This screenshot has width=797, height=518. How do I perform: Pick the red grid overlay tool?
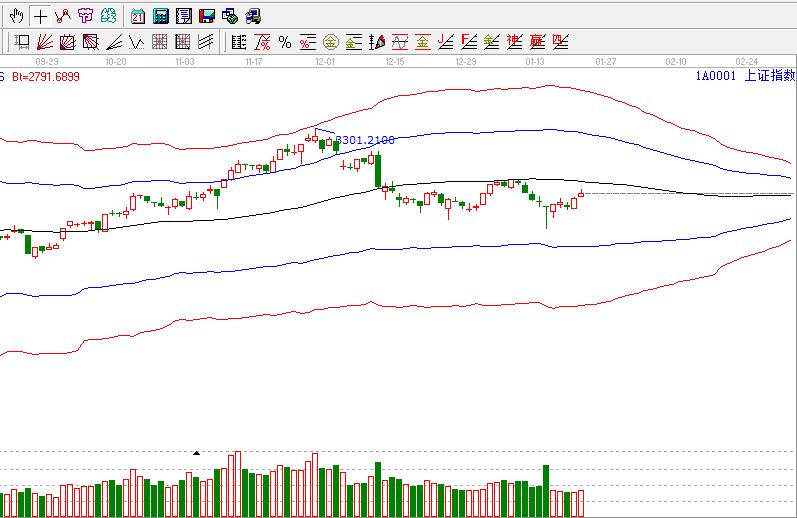pos(160,42)
